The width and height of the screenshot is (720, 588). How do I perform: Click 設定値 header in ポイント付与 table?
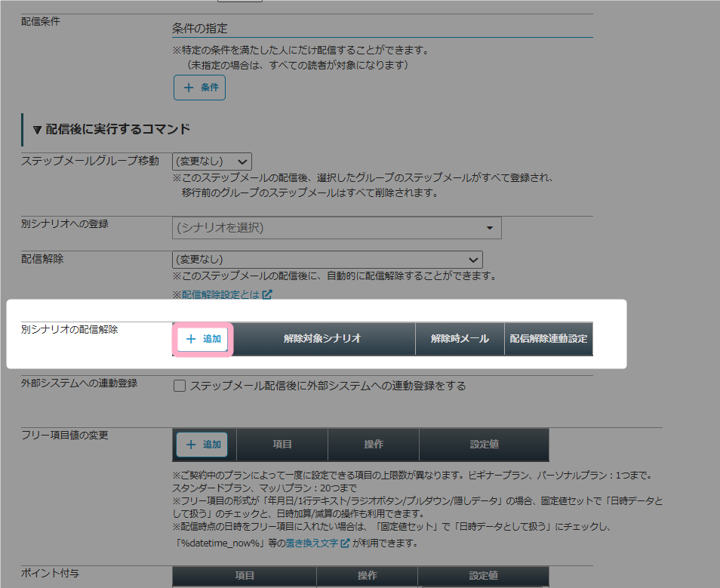point(484,576)
